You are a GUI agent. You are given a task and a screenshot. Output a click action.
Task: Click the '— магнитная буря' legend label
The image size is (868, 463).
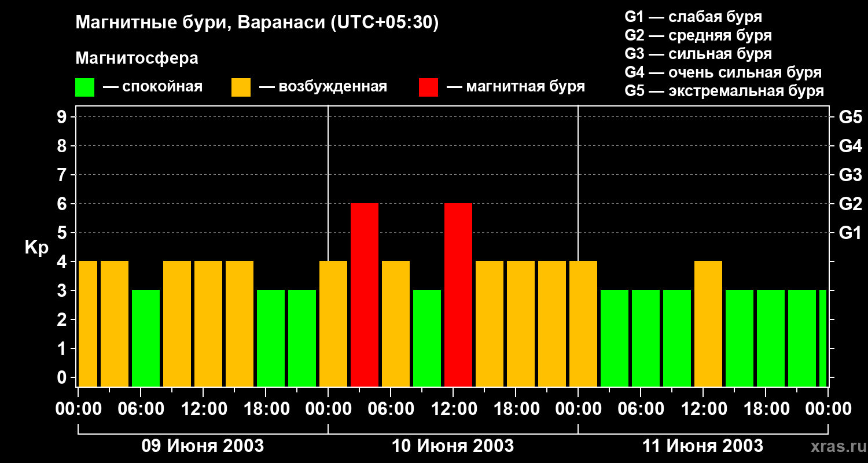(516, 87)
